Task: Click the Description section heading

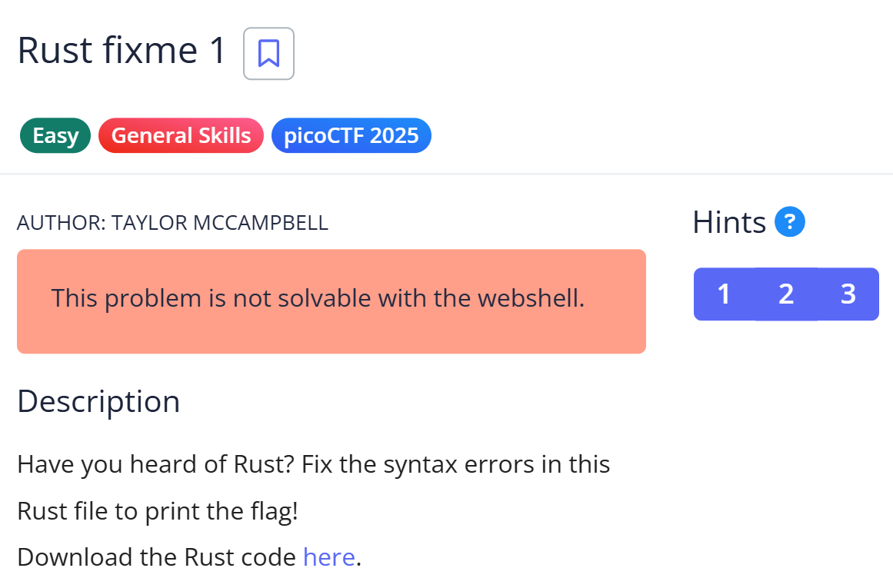Action: [x=98, y=401]
